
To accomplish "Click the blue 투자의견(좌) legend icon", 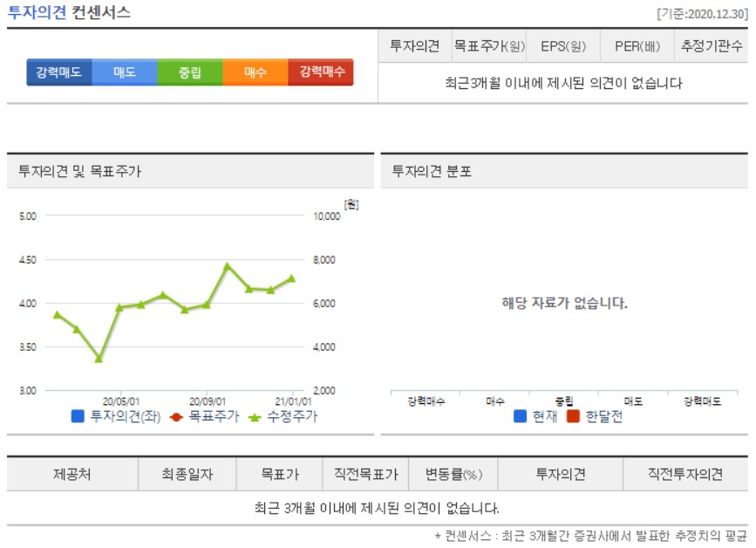I will coord(78,416).
